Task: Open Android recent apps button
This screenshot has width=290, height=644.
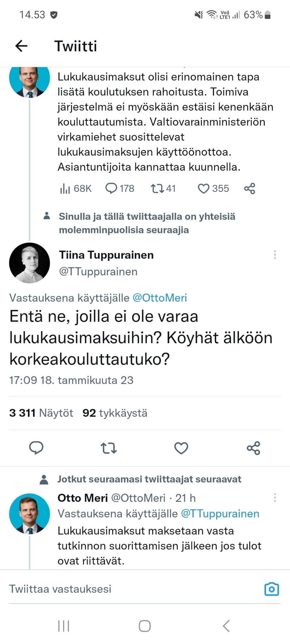Action: point(64,626)
